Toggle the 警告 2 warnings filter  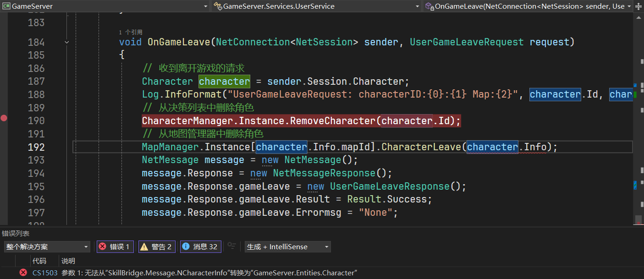(x=157, y=246)
